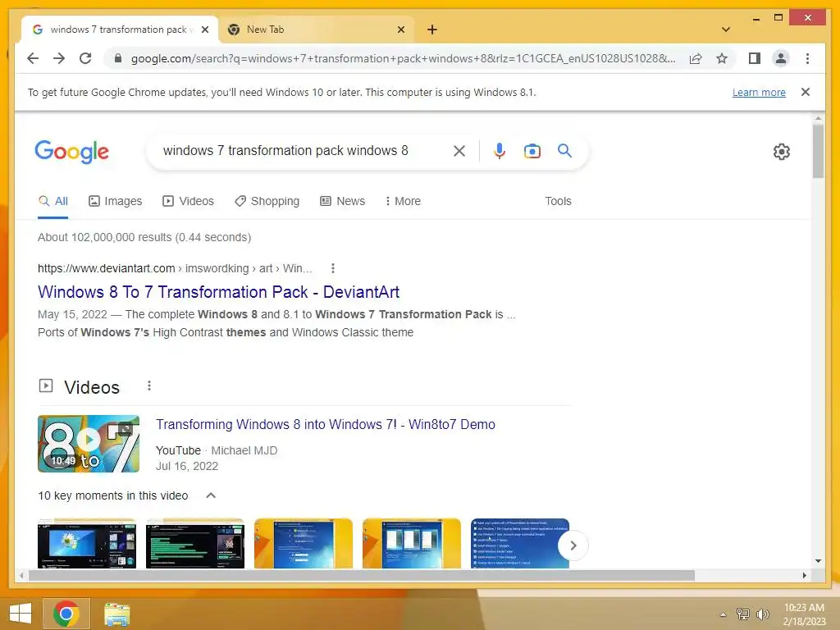Play the 10:49 Win8to7 video thumbnail
Image resolution: width=840 pixels, height=630 pixels.
click(x=89, y=444)
